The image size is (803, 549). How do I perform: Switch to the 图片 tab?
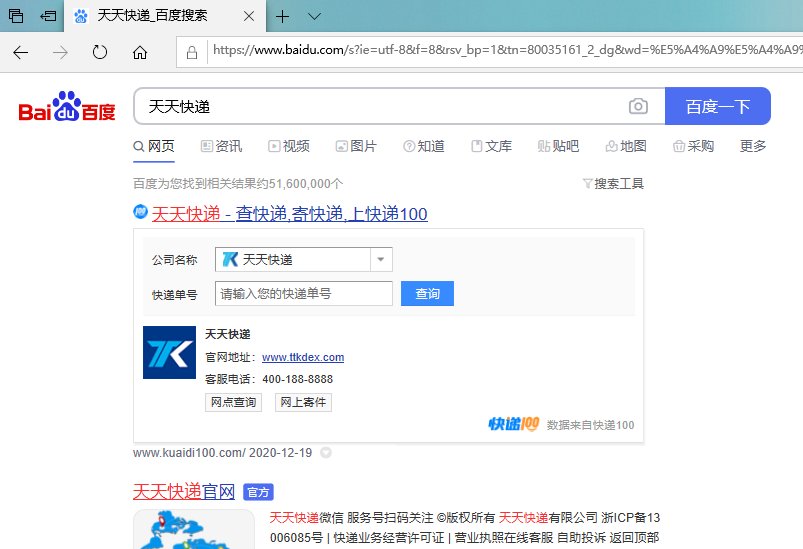pos(356,146)
